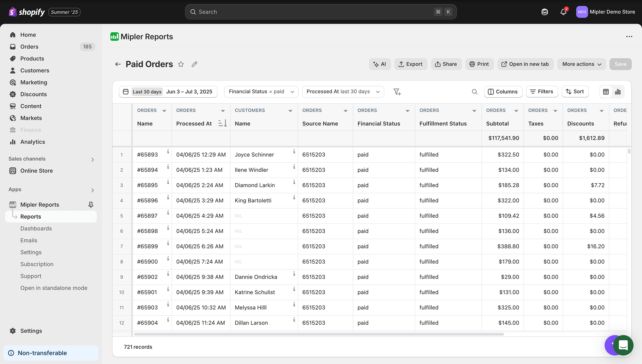Click the Export button
Screen dimensions: 642x364
pyautogui.click(x=410, y=64)
